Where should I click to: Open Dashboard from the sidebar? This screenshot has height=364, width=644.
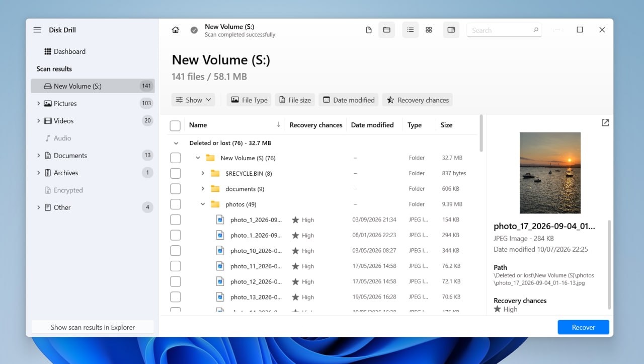(69, 51)
